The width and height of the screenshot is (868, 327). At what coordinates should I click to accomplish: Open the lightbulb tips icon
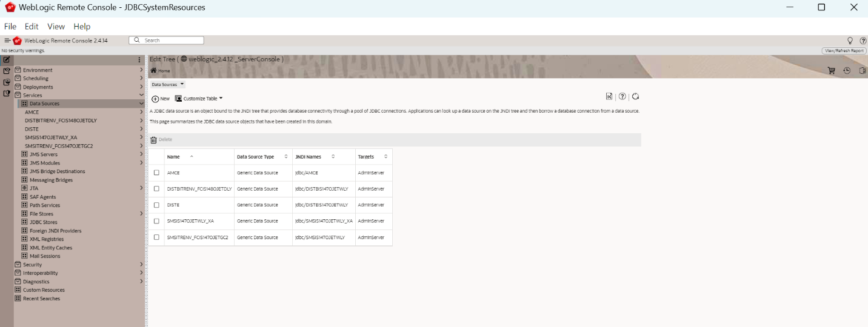pos(850,41)
